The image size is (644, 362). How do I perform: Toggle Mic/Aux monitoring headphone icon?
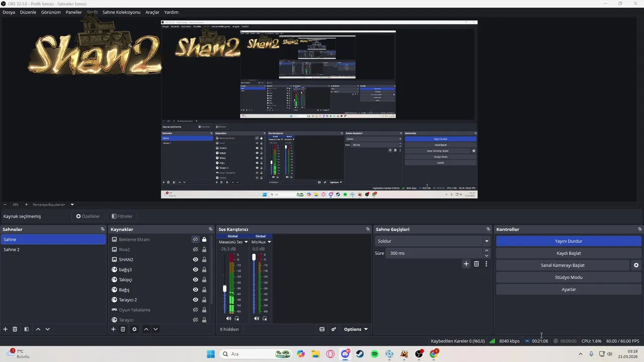coord(265,318)
